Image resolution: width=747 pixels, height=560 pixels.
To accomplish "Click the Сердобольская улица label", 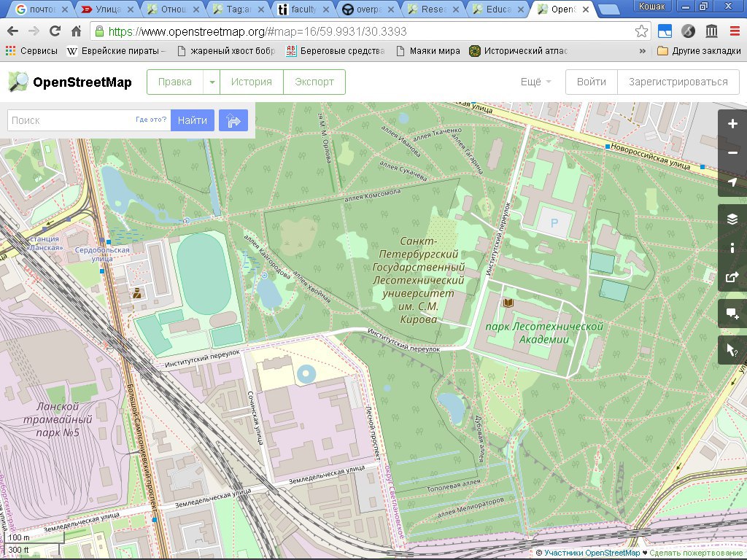I will click(102, 254).
